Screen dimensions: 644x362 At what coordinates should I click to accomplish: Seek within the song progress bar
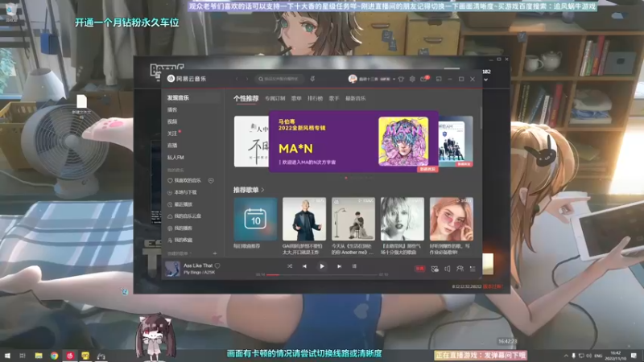(x=321, y=274)
